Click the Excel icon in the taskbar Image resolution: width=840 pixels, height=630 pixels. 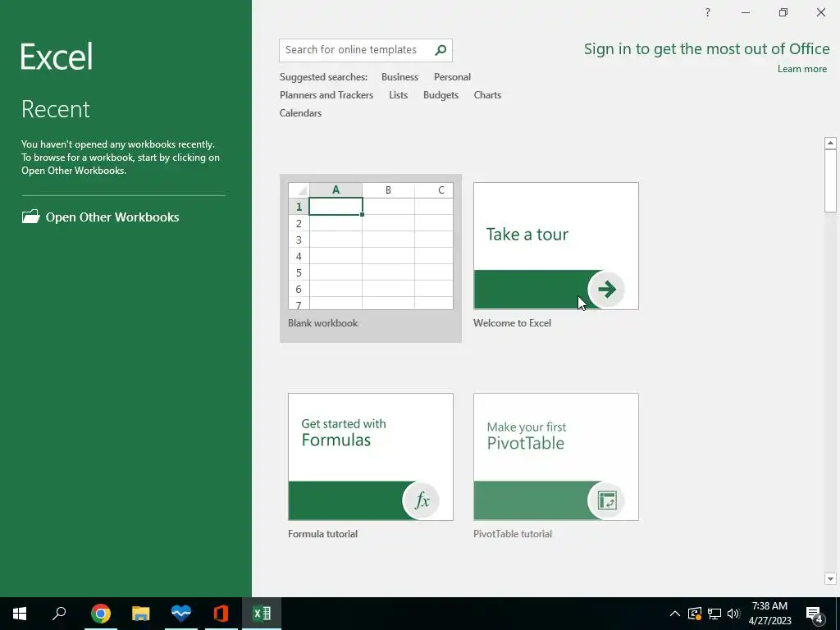pyautogui.click(x=262, y=613)
